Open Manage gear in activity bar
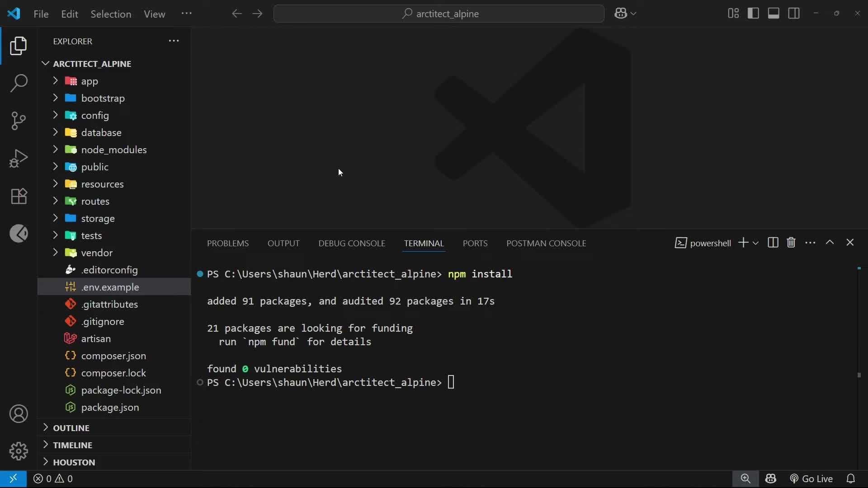Viewport: 868px width, 488px height. pos(19,451)
